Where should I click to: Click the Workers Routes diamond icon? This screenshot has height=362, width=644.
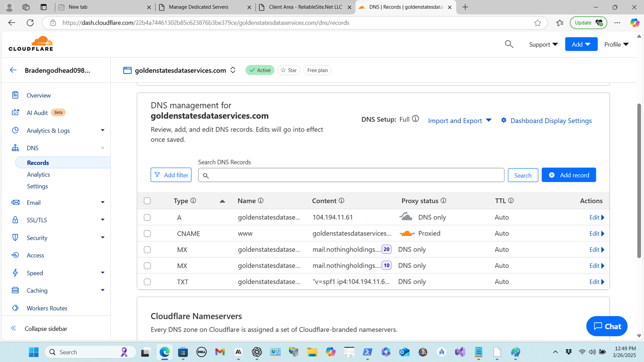tap(16, 308)
